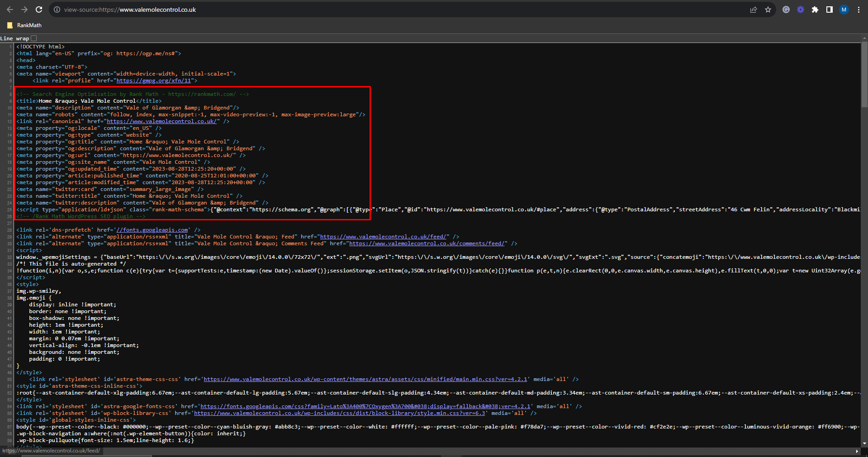Open the Grammarly extension icon

786,10
